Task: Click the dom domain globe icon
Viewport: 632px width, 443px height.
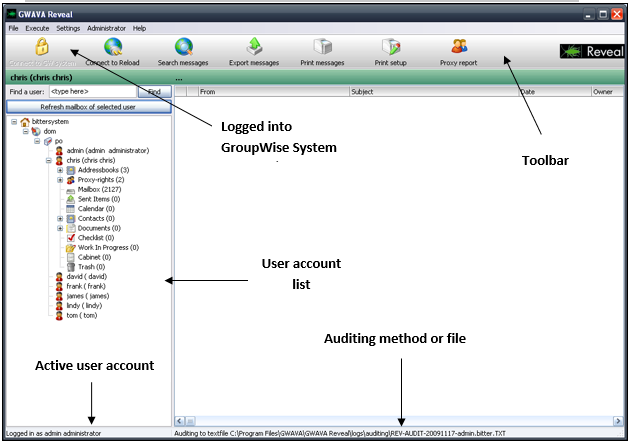Action: coord(36,131)
